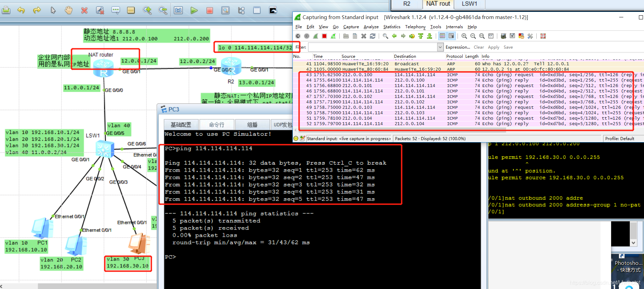Open Wireshark capture interfaces list icon
Viewport: 644px width, 289px height.
(298, 36)
